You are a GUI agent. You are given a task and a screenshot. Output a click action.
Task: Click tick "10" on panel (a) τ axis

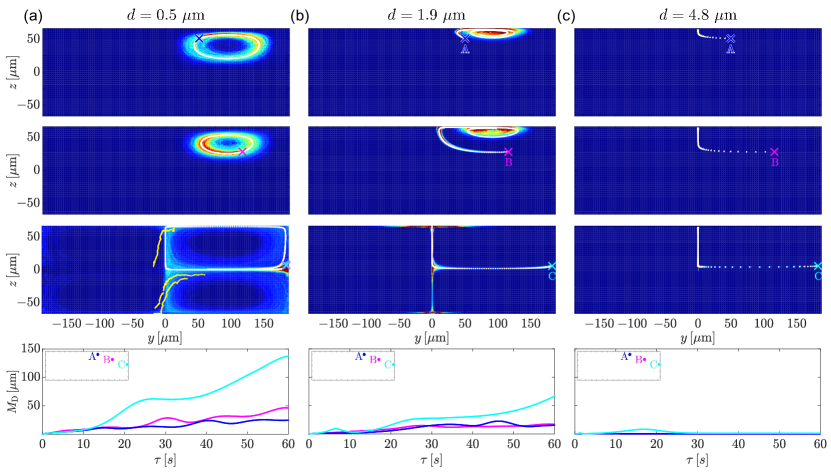[x=84, y=444]
